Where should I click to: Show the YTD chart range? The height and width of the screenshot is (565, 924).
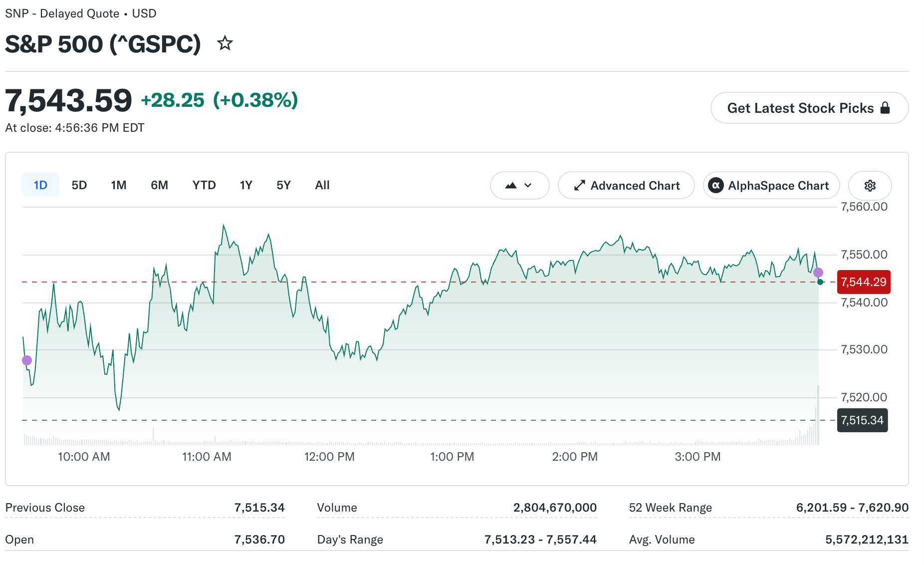click(x=204, y=185)
